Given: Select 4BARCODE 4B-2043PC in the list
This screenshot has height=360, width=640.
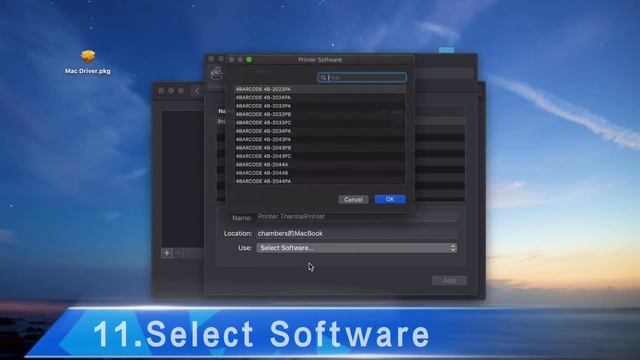Looking at the screenshot, I should 320,156.
